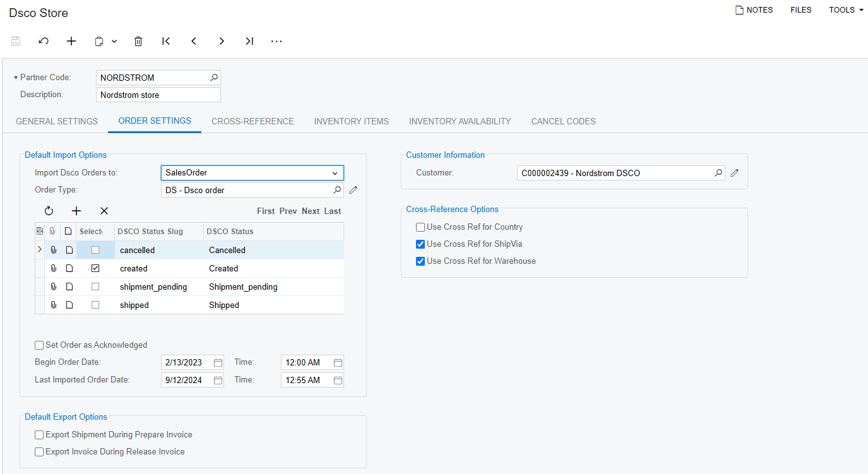Go to the next record arrow
The image size is (868, 474).
pyautogui.click(x=222, y=41)
